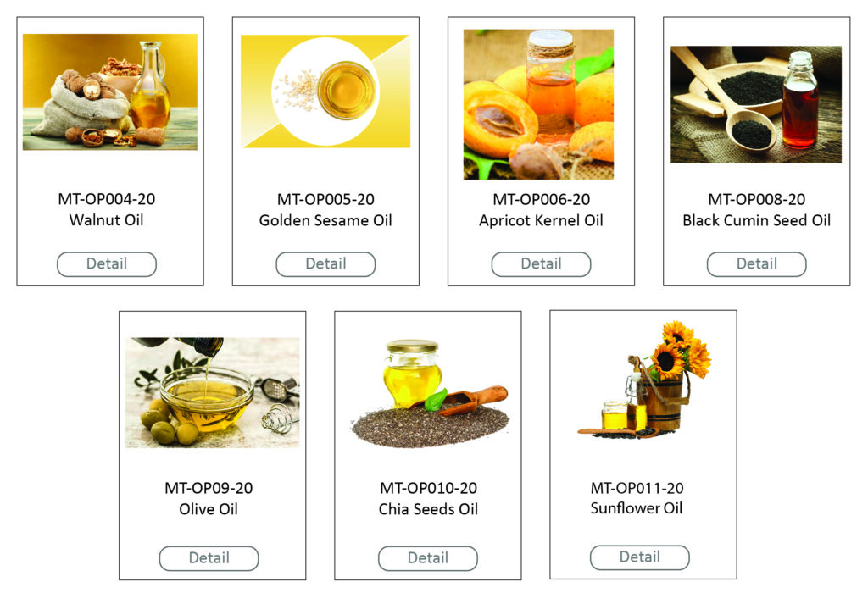
Task: Select the MT-OP004-20 Walnut Oil title
Action: pyautogui.click(x=106, y=209)
